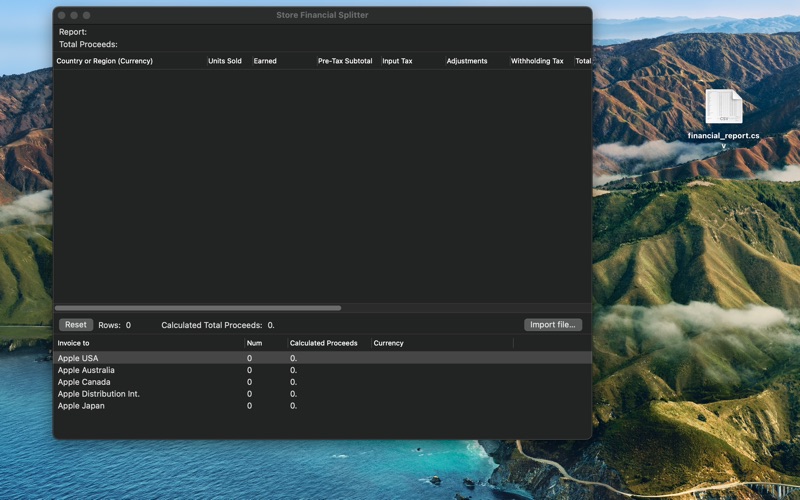Select the Apple Japan row

point(322,406)
